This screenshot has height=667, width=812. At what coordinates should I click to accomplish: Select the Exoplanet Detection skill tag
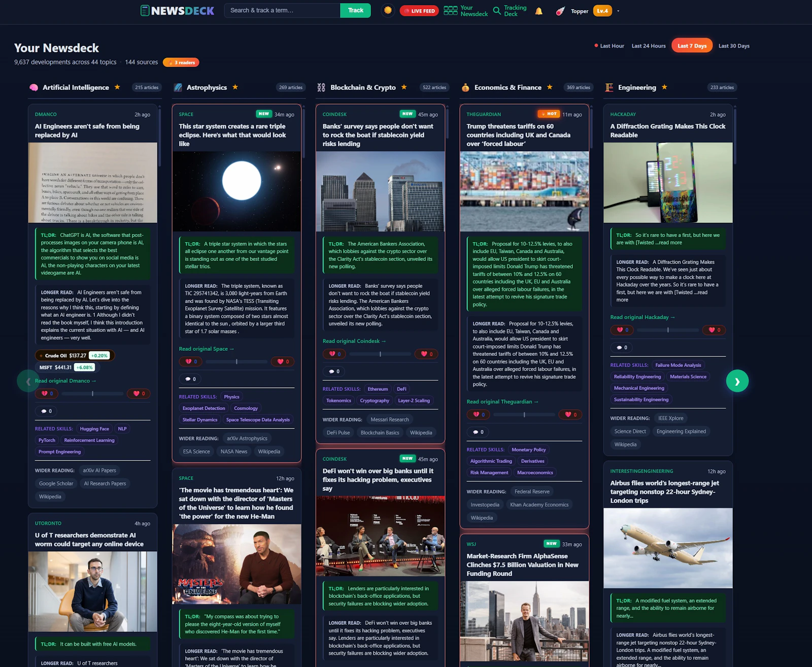[x=204, y=408]
